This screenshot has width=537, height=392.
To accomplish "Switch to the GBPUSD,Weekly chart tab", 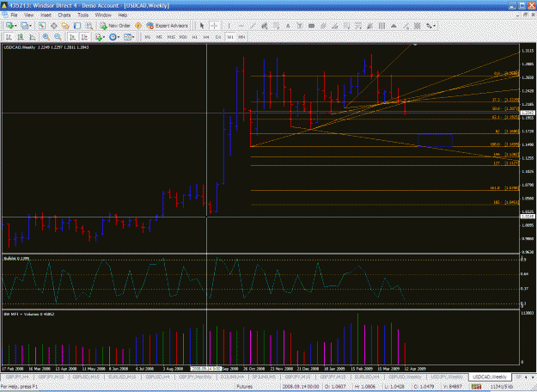I will coord(405,377).
